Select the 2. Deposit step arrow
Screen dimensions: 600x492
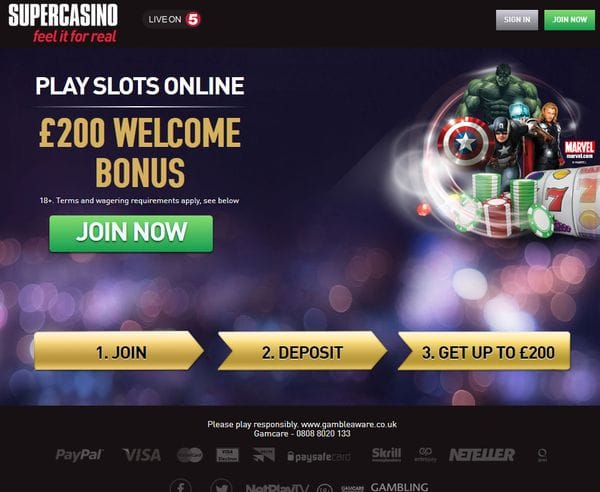point(302,351)
